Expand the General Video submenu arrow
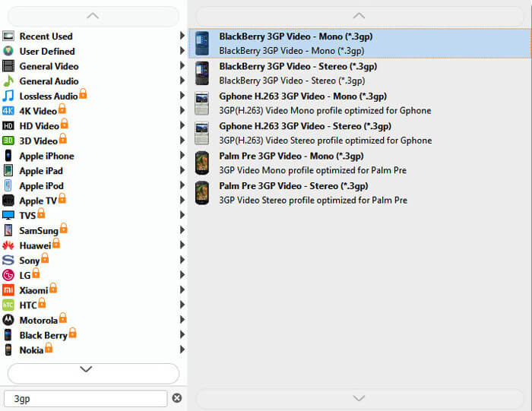This screenshot has height=411, width=532. click(x=182, y=65)
